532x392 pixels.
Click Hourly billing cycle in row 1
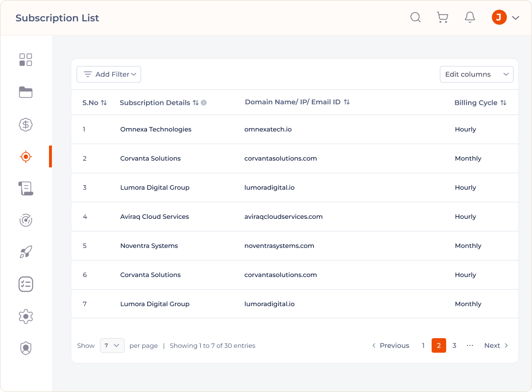tap(466, 130)
